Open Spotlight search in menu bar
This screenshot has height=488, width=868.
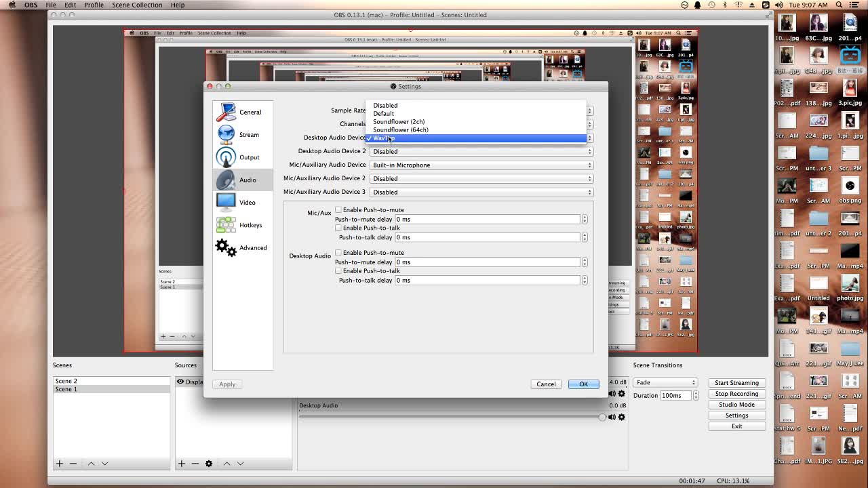pos(839,5)
